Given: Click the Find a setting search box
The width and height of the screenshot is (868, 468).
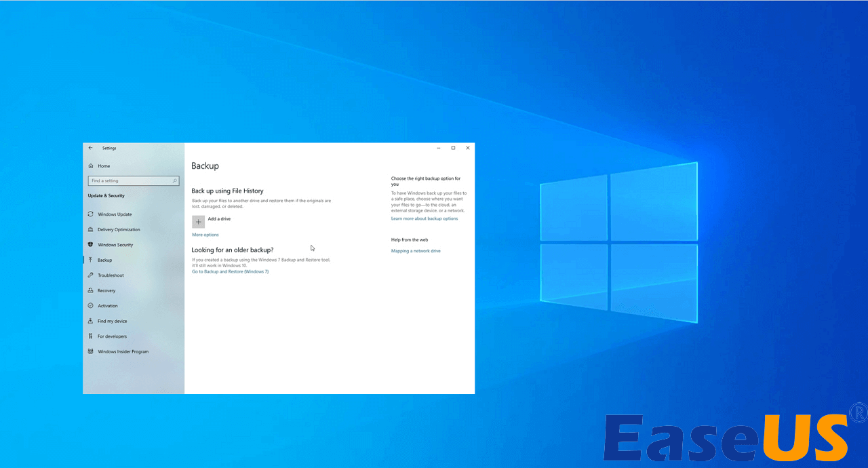Looking at the screenshot, I should coord(134,181).
